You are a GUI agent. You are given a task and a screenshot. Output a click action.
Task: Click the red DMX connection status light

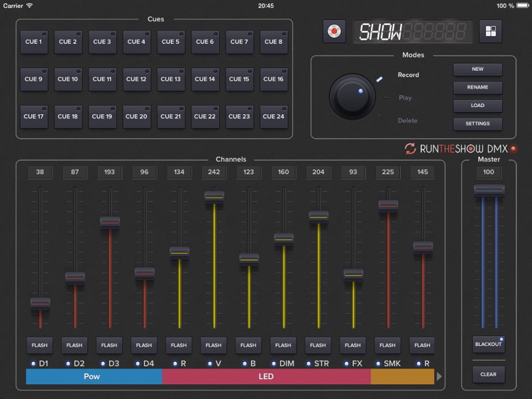(x=514, y=149)
